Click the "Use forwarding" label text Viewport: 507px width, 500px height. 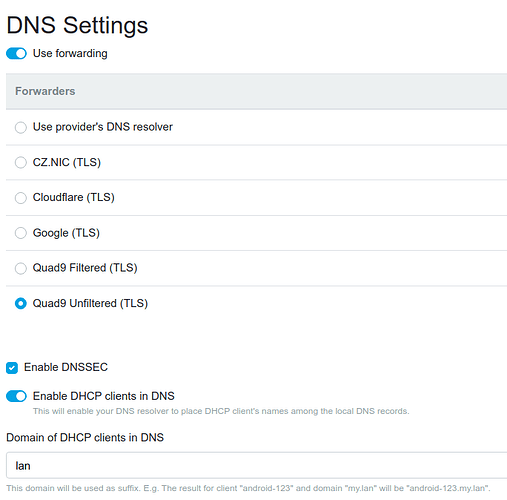click(70, 53)
